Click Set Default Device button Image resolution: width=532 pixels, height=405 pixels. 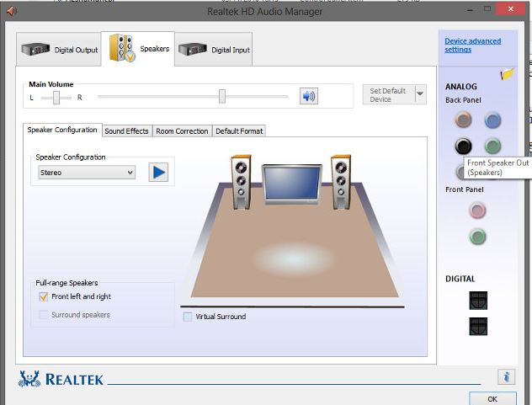[389, 94]
